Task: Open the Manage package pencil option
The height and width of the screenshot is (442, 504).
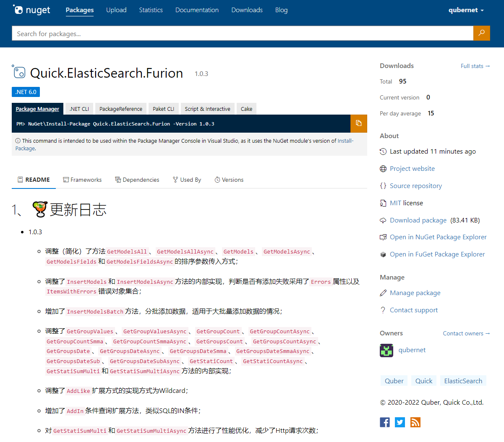Action: [415, 293]
